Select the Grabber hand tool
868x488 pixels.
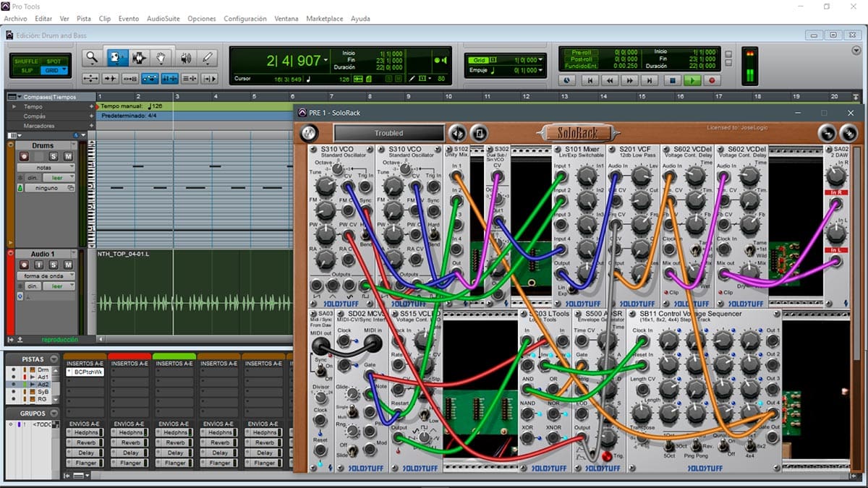[161, 58]
